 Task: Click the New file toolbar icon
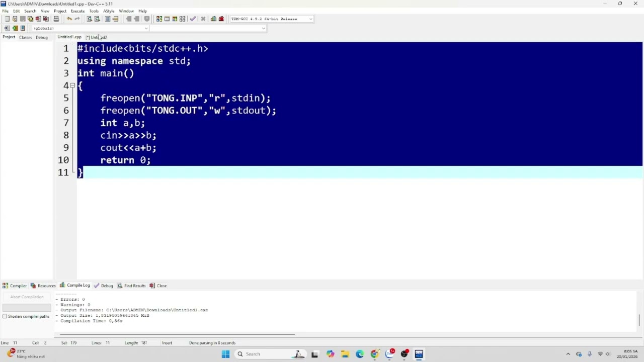click(7, 19)
